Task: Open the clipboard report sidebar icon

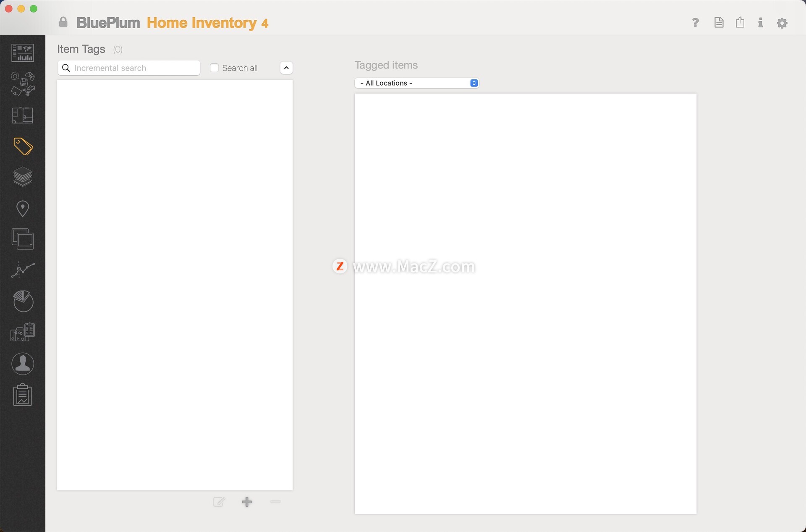Action: 23,395
